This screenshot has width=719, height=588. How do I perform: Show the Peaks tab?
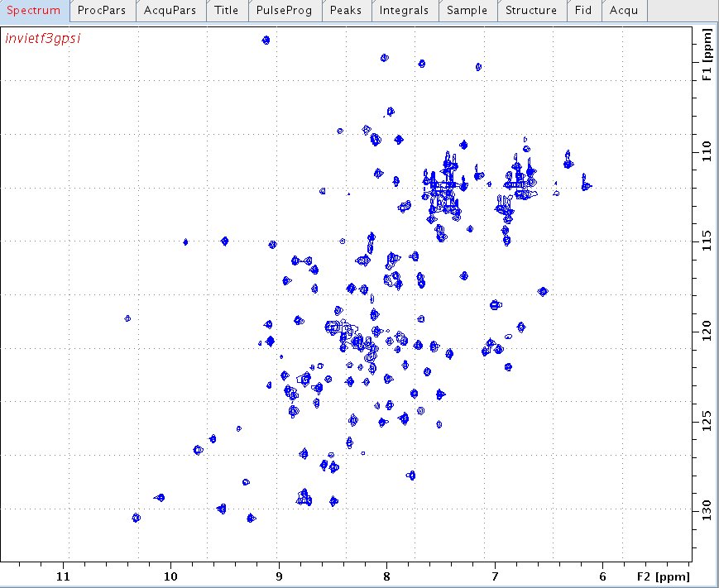(x=345, y=11)
